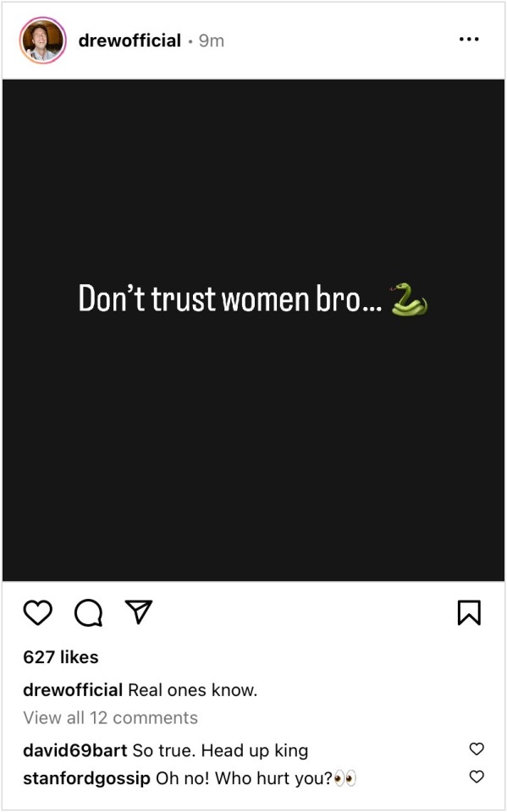
Task: Open the three-dot more options menu
Action: (469, 40)
